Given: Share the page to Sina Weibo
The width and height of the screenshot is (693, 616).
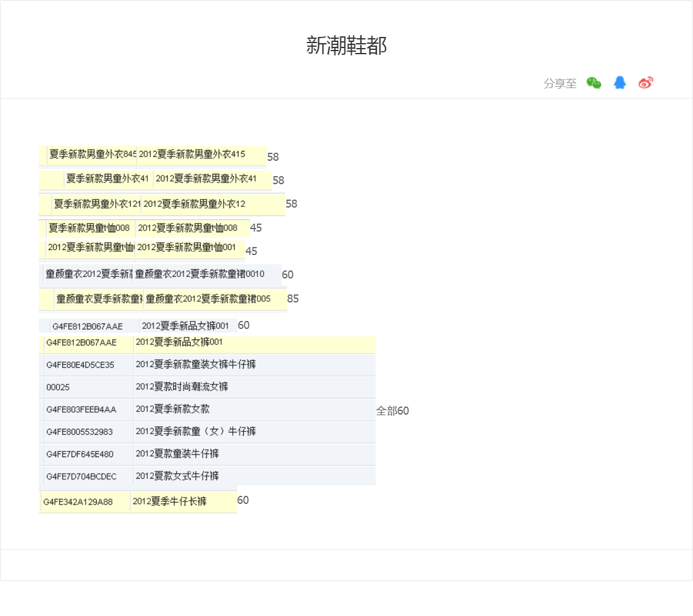Looking at the screenshot, I should 646,83.
